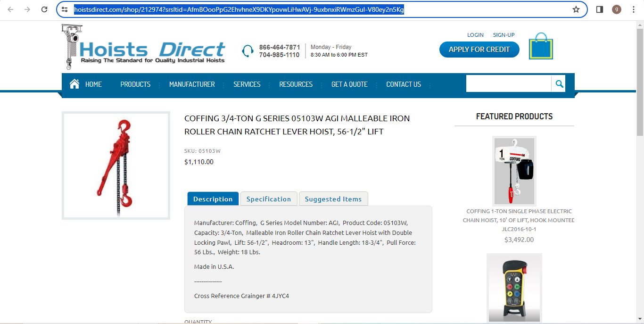Open the Chrome three-dot menu

tap(634, 9)
